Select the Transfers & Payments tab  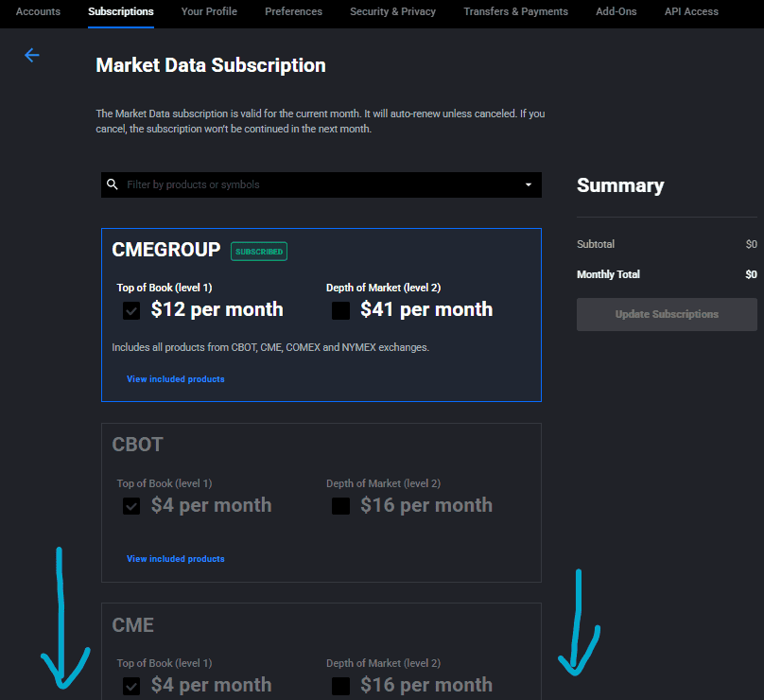[x=515, y=11]
